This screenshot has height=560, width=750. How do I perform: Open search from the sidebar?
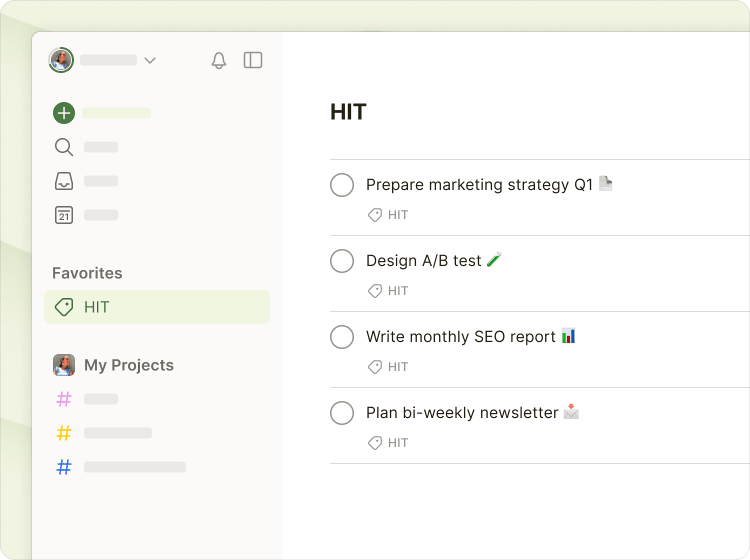64,147
